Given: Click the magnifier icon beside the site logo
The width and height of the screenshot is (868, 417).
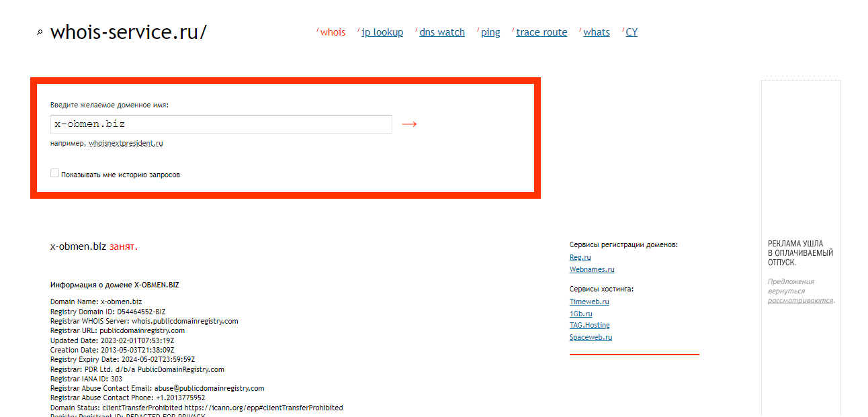Looking at the screenshot, I should point(40,32).
